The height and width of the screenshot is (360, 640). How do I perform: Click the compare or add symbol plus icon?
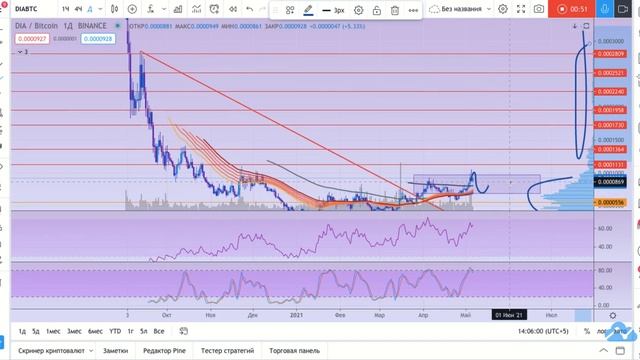coord(132,9)
